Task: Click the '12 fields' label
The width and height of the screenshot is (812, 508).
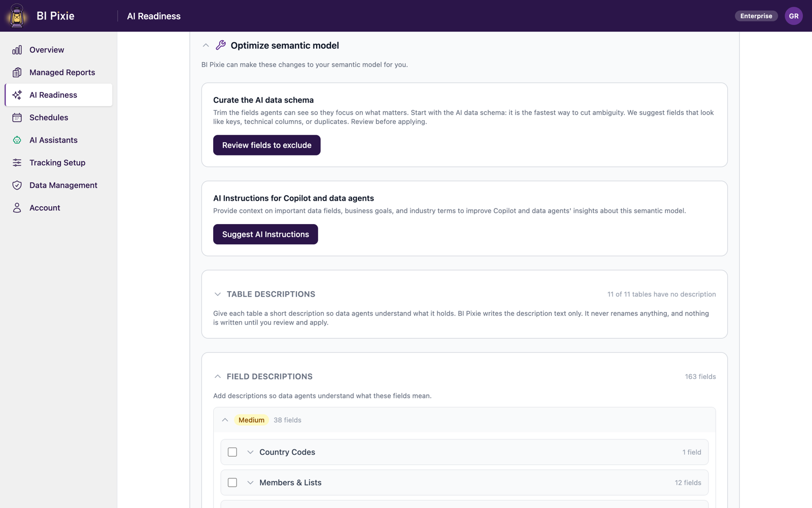Action: coord(688,483)
